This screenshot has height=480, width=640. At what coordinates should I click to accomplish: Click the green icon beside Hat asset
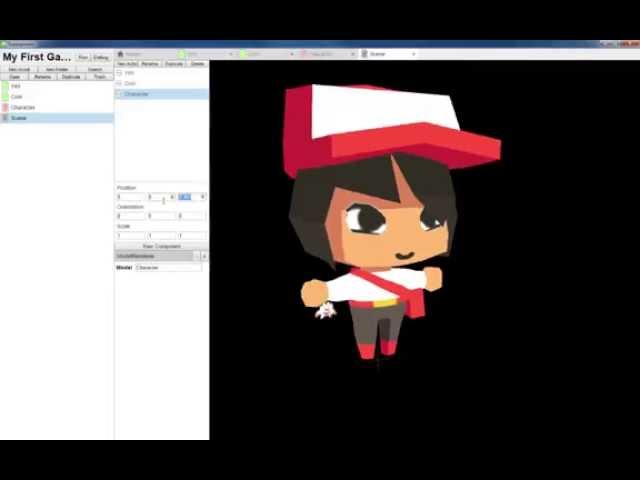coord(5,86)
